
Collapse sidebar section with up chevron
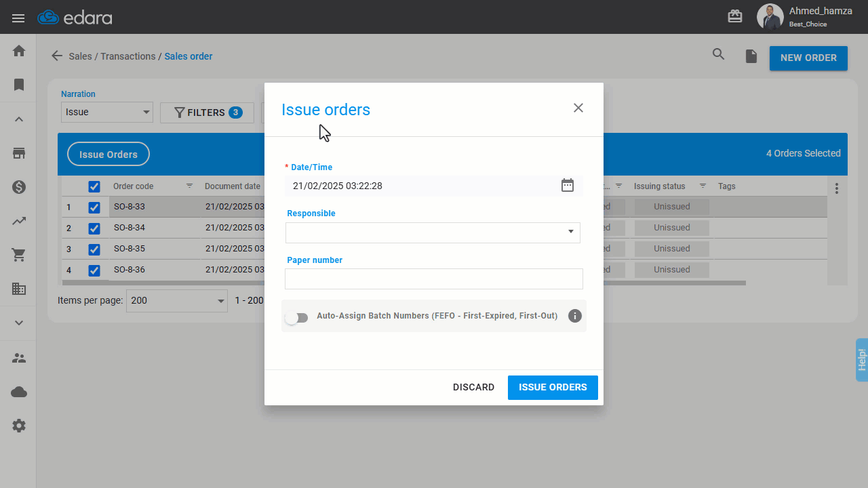[19, 119]
